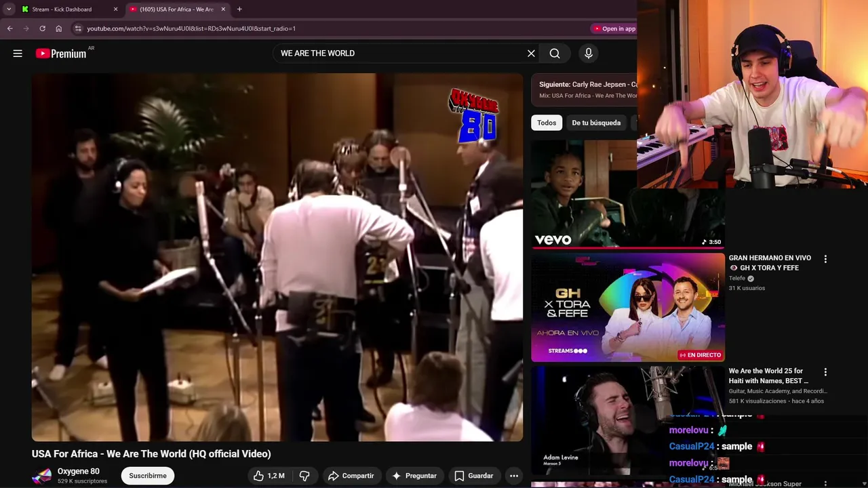Click the 529 K suscriptores text
Screen dimensions: 868x488
point(82,481)
